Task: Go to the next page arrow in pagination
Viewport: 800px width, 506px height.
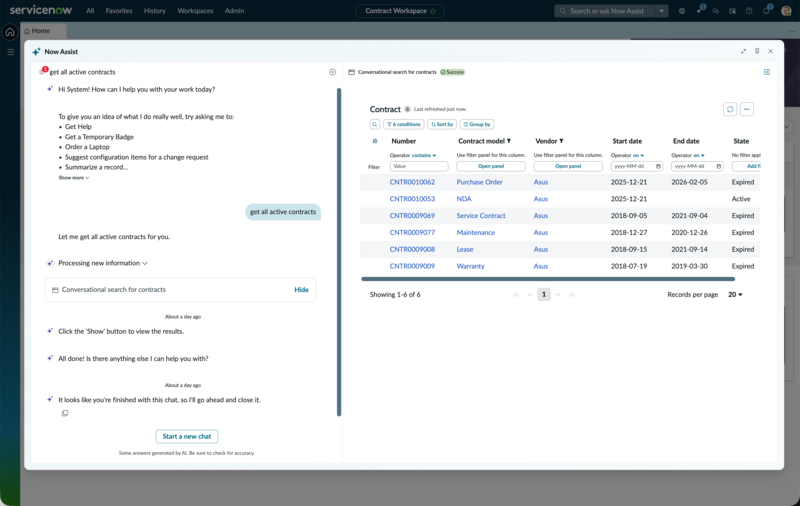Action: (x=558, y=295)
